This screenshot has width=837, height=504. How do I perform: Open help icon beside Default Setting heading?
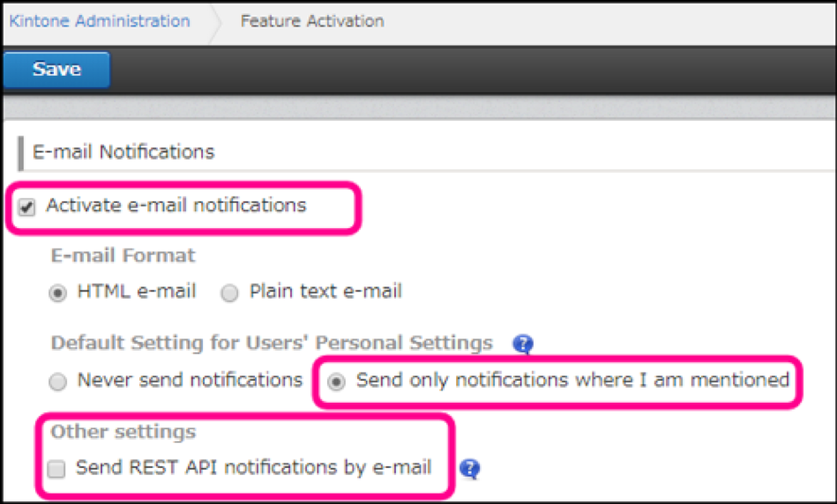pos(523,344)
